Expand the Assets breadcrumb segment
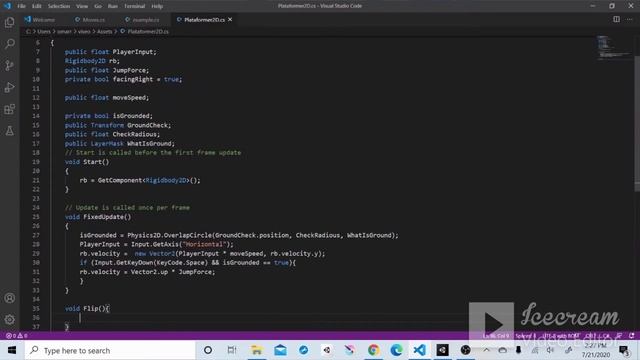Screen dimensions: 640x360 pyautogui.click(x=104, y=31)
